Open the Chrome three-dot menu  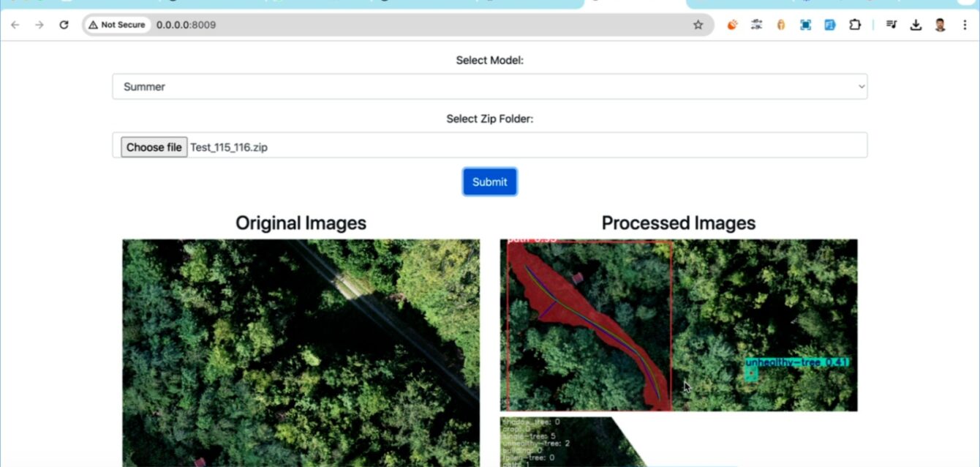pos(965,25)
